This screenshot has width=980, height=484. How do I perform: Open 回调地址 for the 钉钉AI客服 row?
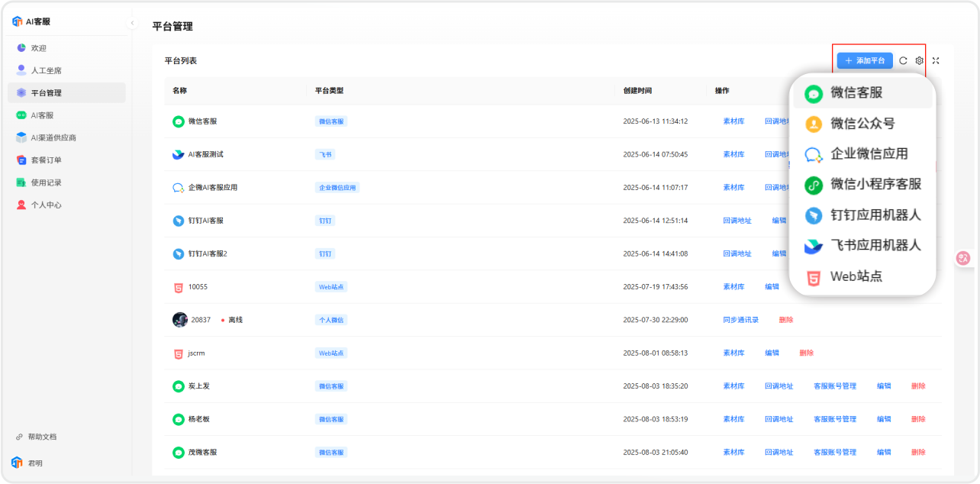click(x=737, y=221)
